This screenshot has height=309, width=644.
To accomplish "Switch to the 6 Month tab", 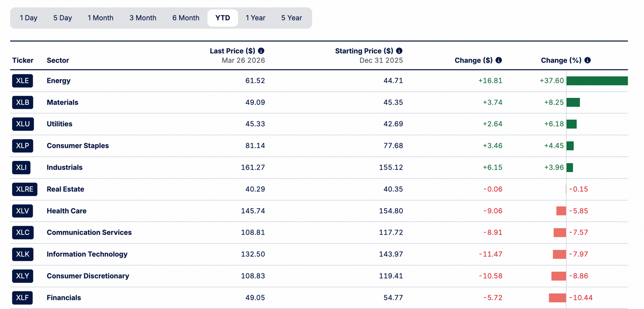I will (186, 18).
